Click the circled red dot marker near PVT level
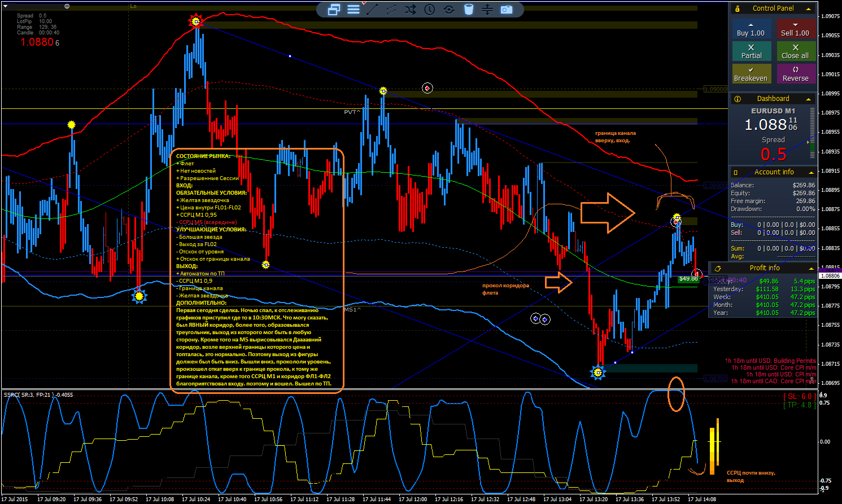 [x=427, y=88]
